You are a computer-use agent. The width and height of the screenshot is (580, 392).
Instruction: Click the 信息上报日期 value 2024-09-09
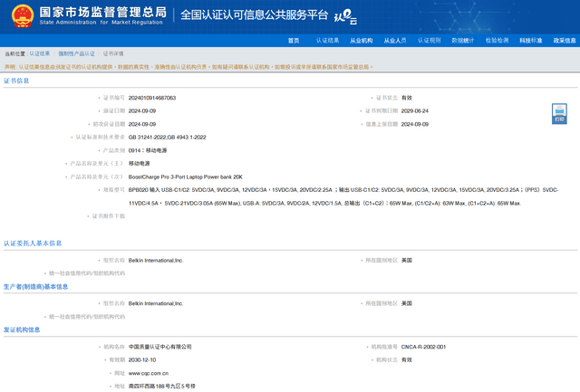pos(415,125)
